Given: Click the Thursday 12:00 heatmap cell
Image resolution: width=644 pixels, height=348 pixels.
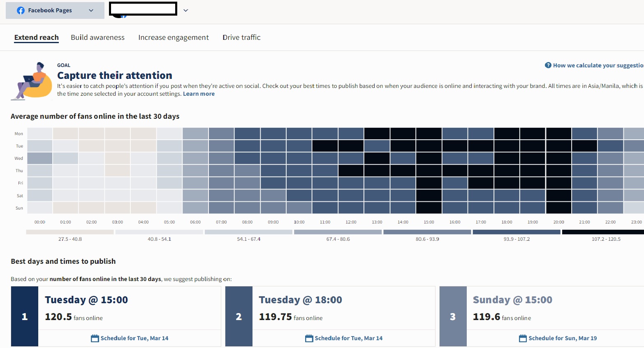Looking at the screenshot, I should (351, 171).
